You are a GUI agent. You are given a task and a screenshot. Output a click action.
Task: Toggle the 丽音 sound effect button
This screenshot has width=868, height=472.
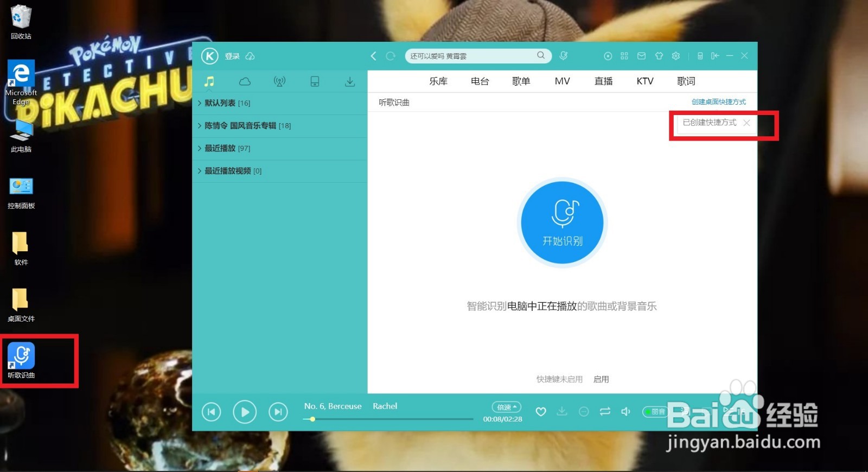(655, 412)
